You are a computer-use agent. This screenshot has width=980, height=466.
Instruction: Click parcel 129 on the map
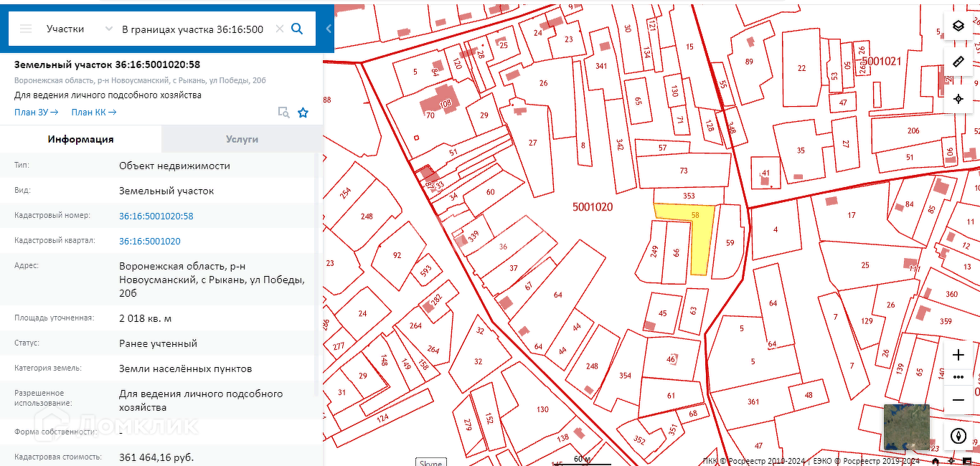click(867, 320)
